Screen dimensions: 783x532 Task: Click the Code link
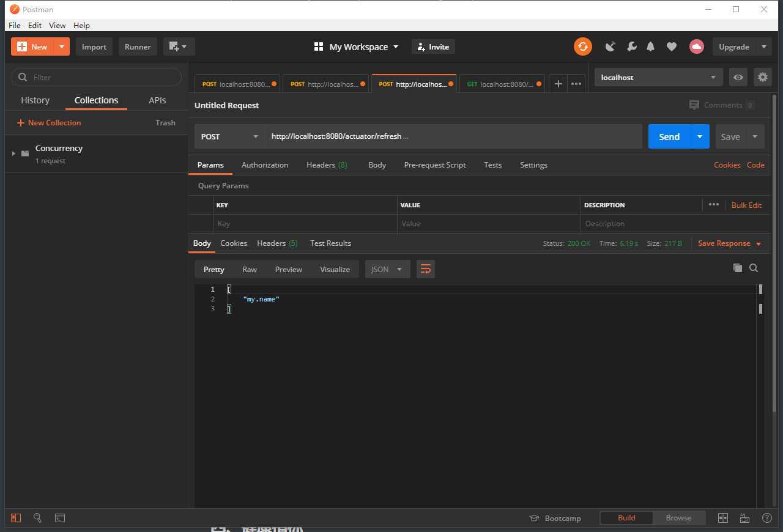755,165
